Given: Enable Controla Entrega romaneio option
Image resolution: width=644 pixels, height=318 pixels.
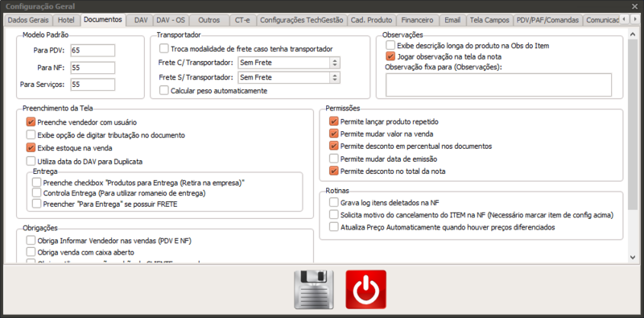Looking at the screenshot, I should [37, 192].
